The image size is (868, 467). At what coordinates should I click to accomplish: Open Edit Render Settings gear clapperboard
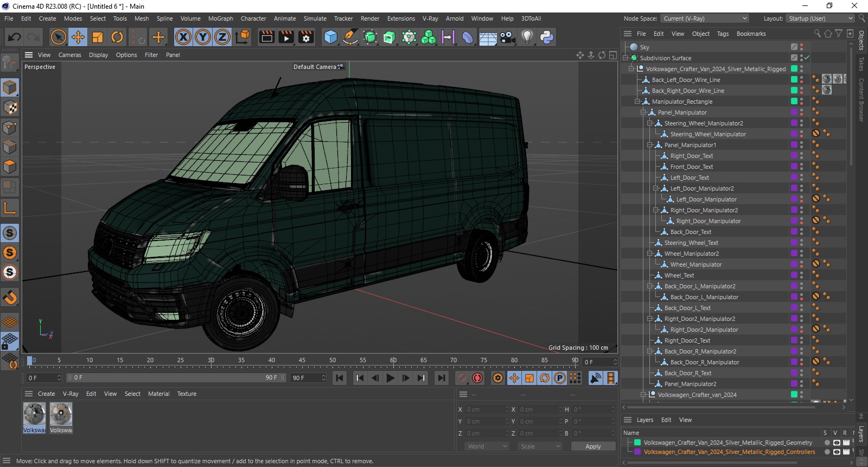tap(307, 37)
